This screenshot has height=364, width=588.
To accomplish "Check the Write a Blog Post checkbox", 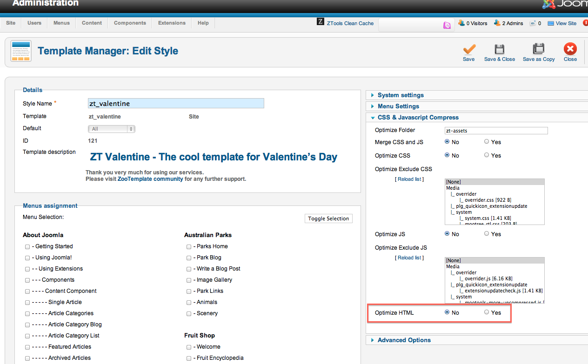I will tap(189, 269).
